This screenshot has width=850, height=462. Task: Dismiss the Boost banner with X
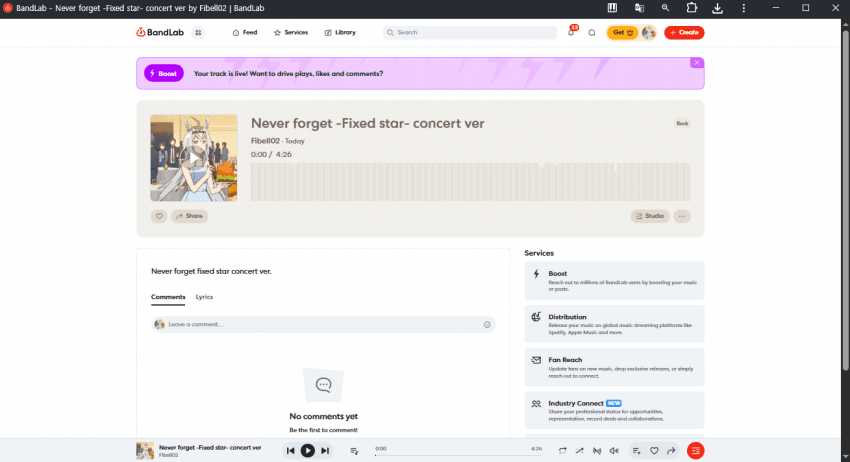pyautogui.click(x=697, y=63)
